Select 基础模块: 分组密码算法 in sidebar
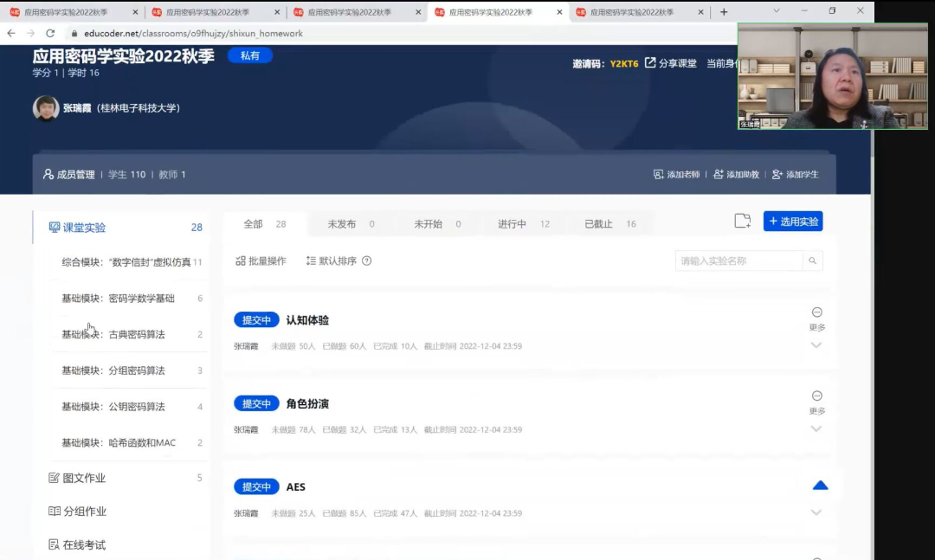Viewport: 935px width, 560px height. pyautogui.click(x=113, y=370)
